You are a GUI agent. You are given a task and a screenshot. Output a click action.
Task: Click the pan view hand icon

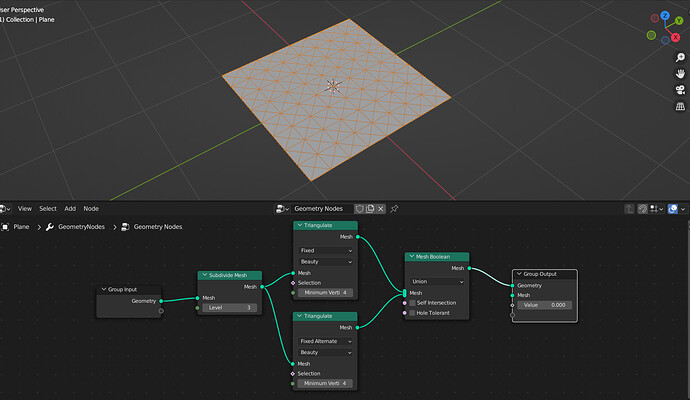tap(680, 73)
